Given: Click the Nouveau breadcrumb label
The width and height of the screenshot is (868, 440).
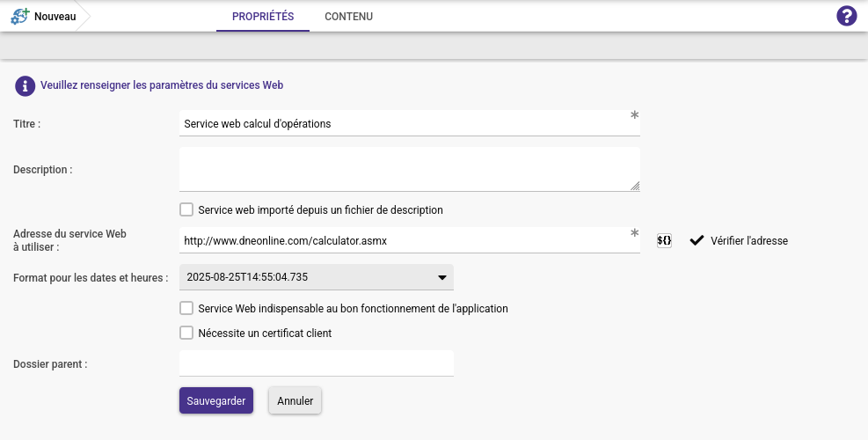Looking at the screenshot, I should (x=55, y=17).
